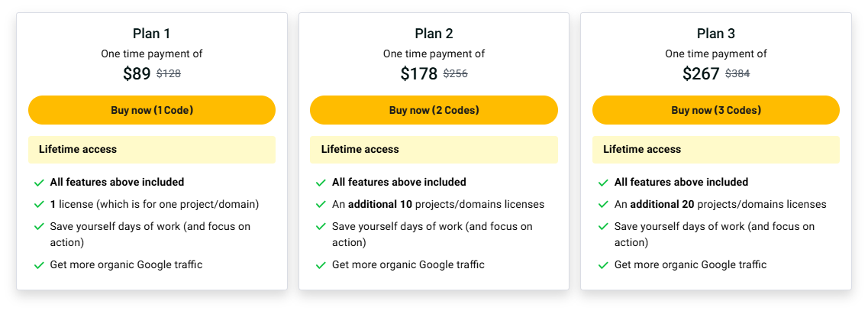Click the Plan 3 heading
The width and height of the screenshot is (868, 311).
[716, 34]
